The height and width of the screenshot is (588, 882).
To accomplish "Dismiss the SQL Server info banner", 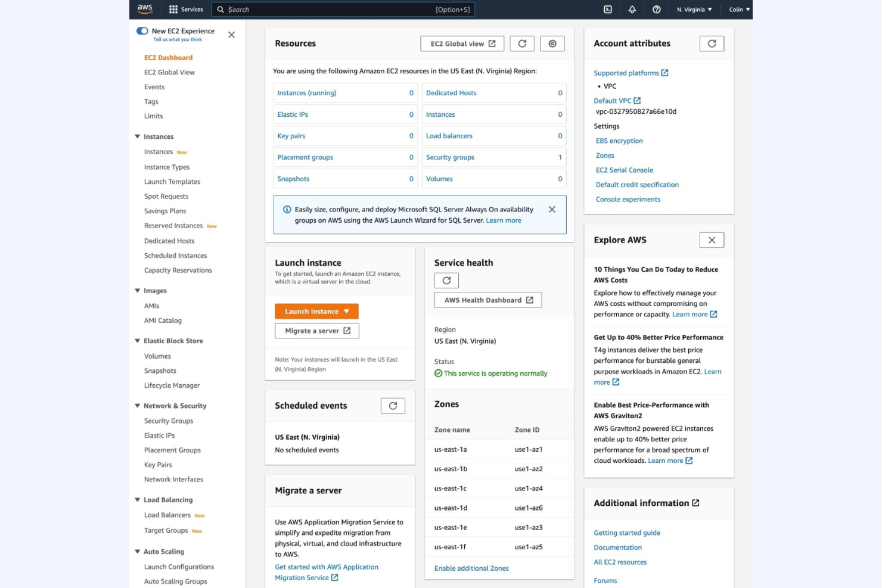I will coord(552,209).
